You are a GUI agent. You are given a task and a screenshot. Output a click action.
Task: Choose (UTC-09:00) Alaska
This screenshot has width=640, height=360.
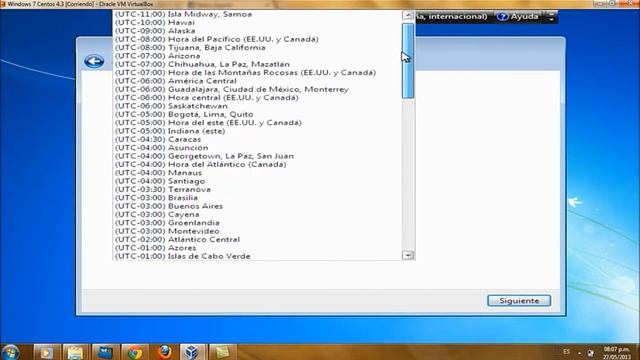(257, 31)
